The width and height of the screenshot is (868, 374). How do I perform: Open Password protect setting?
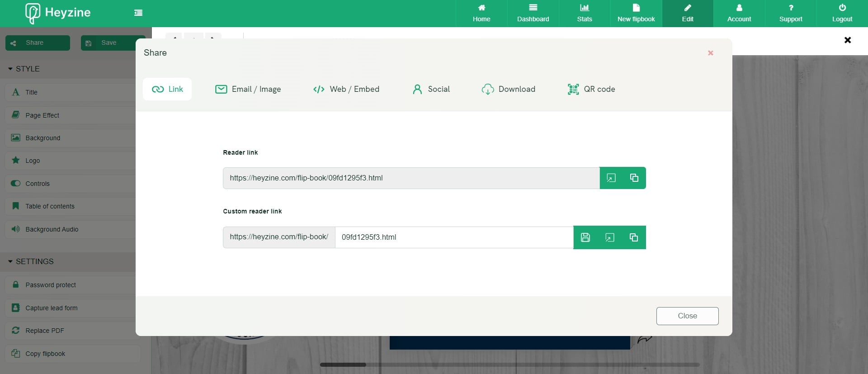[x=70, y=285]
